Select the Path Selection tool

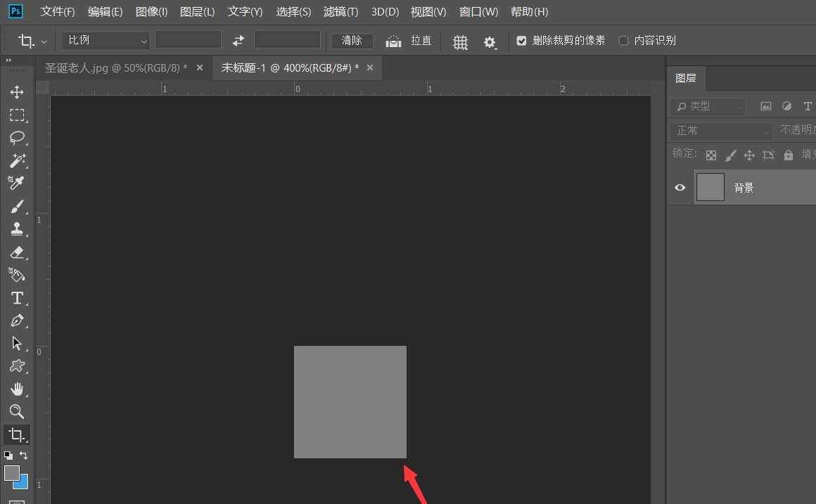point(17,343)
